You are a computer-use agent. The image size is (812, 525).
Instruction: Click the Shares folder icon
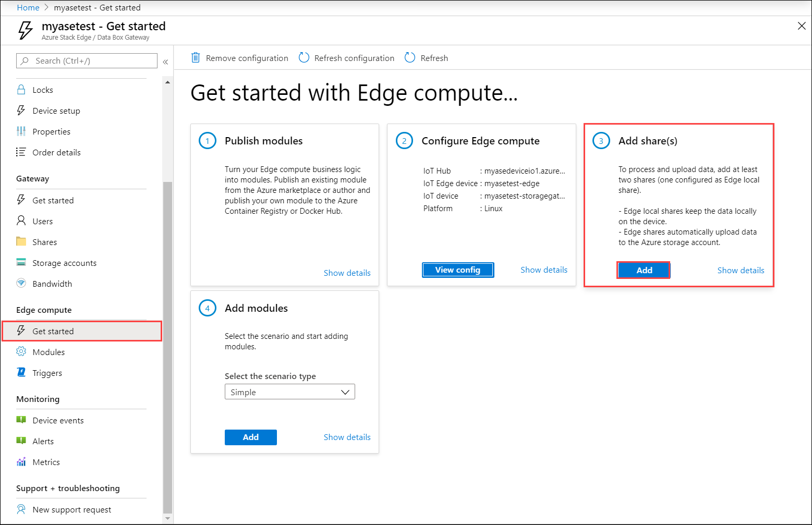[21, 242]
